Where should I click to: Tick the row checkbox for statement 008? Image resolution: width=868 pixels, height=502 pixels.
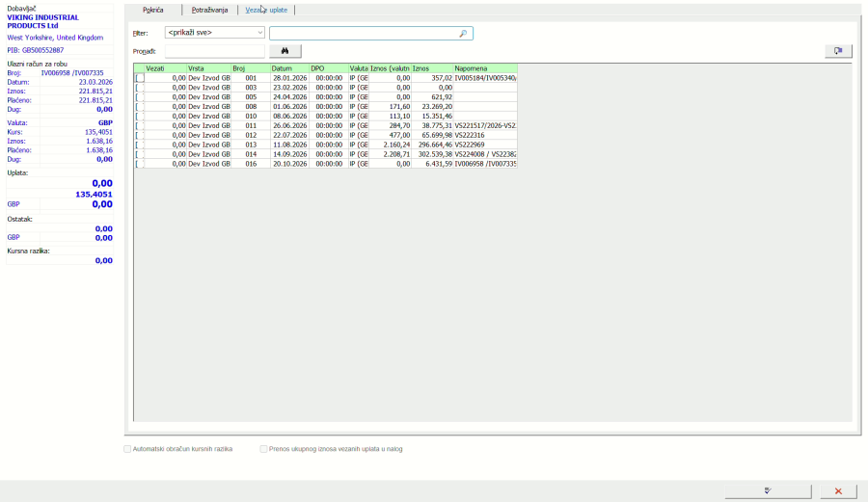pos(140,107)
